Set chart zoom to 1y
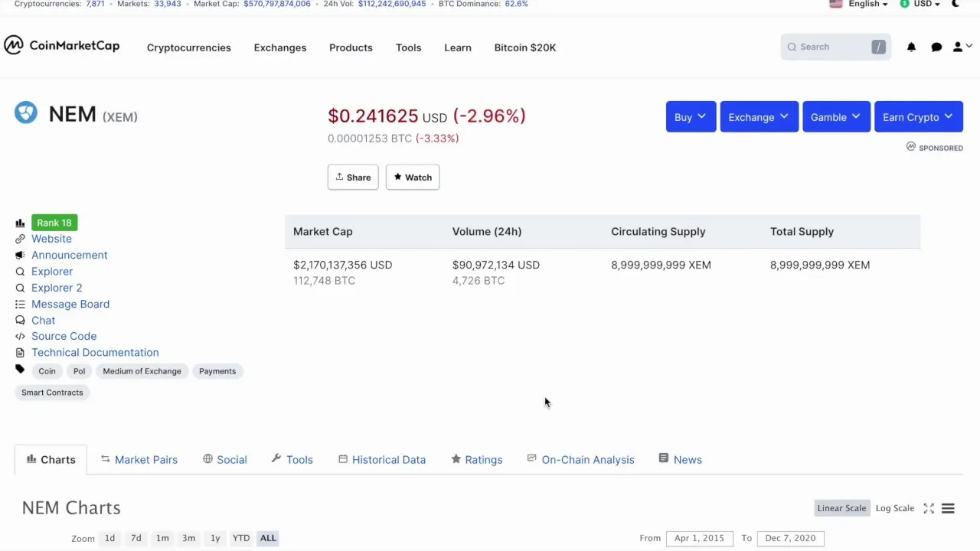 click(x=215, y=538)
